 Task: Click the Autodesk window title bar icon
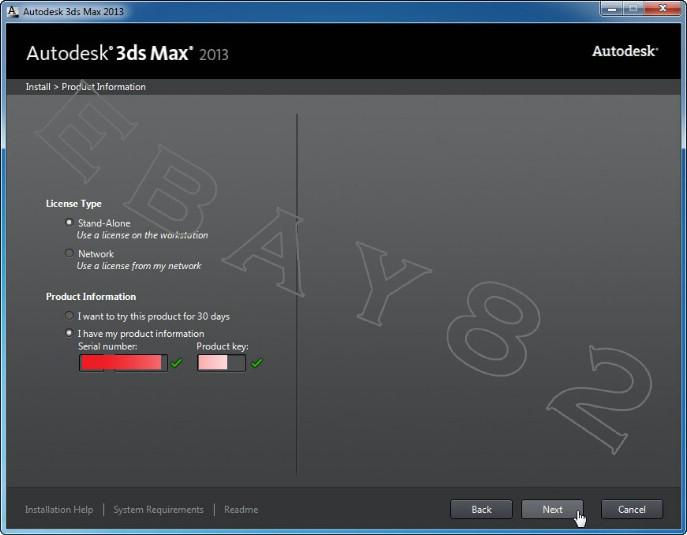pos(13,11)
